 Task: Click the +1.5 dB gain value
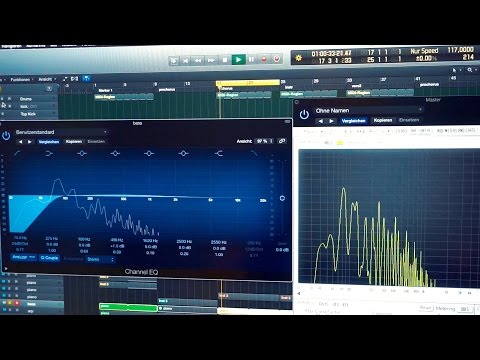point(117,246)
